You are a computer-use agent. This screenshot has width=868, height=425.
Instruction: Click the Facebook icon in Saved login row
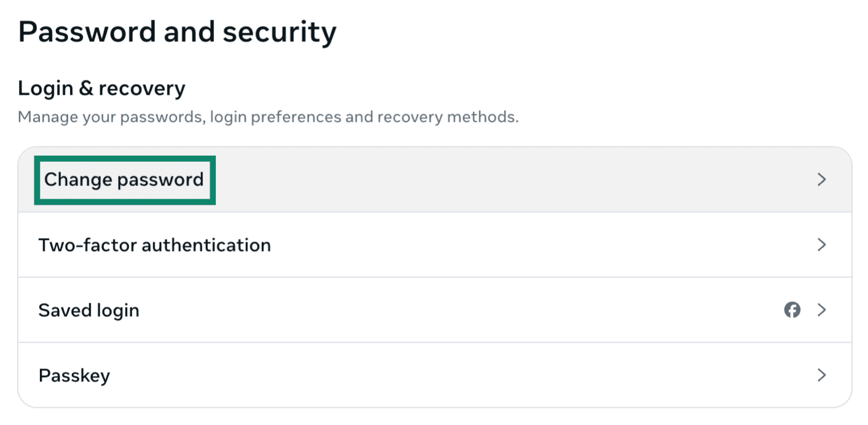point(792,310)
